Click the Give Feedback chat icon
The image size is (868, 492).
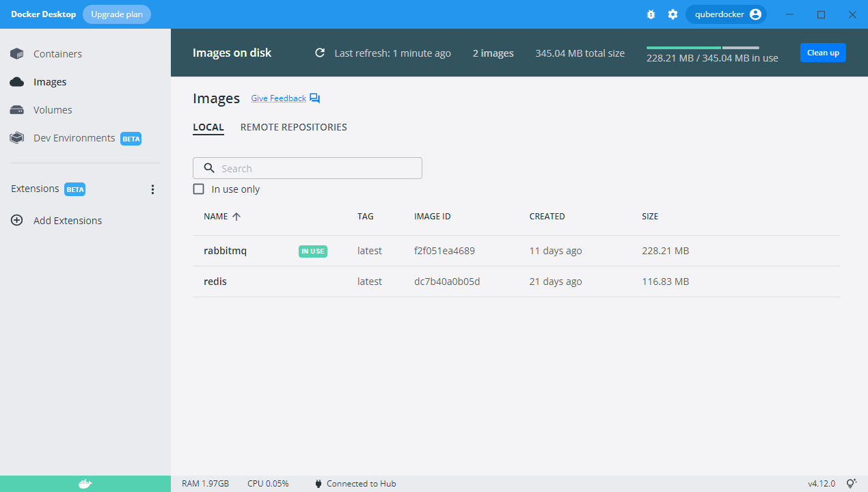(x=314, y=98)
